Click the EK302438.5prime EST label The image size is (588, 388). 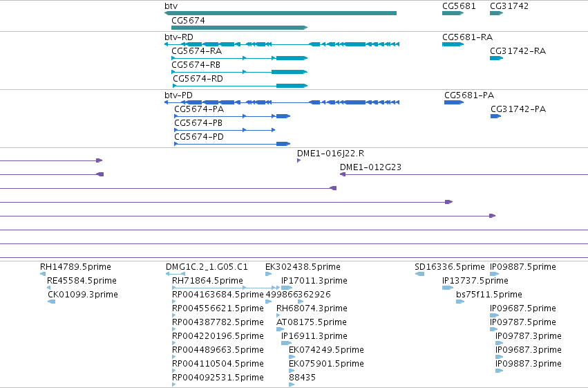coord(303,267)
